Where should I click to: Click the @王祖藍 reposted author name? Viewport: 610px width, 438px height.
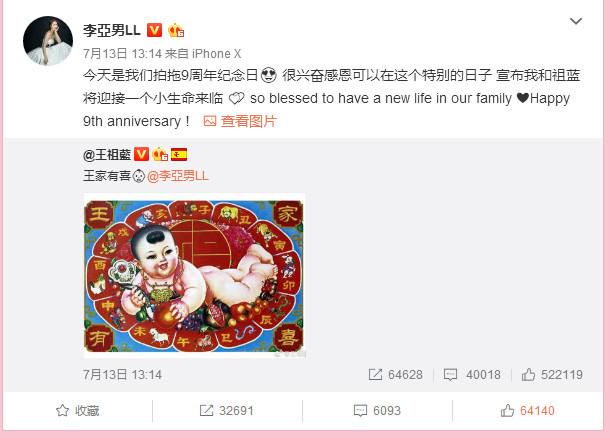(x=107, y=154)
